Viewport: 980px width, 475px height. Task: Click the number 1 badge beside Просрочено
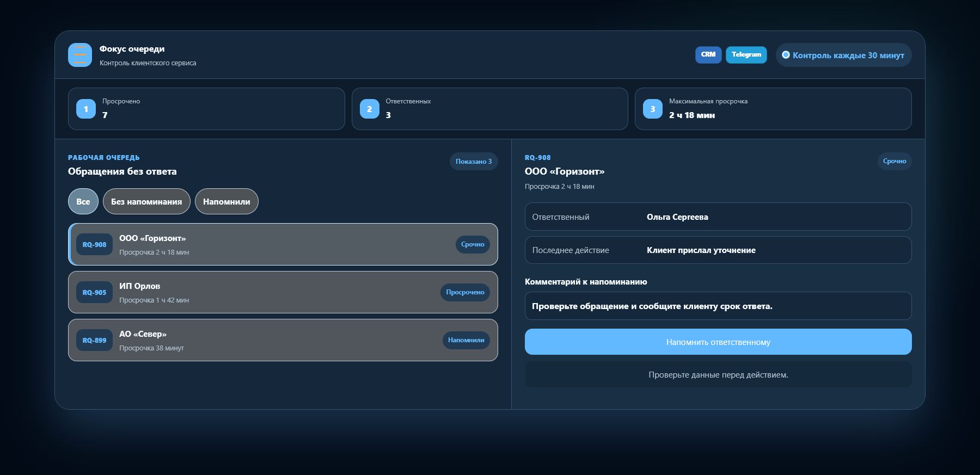click(86, 109)
